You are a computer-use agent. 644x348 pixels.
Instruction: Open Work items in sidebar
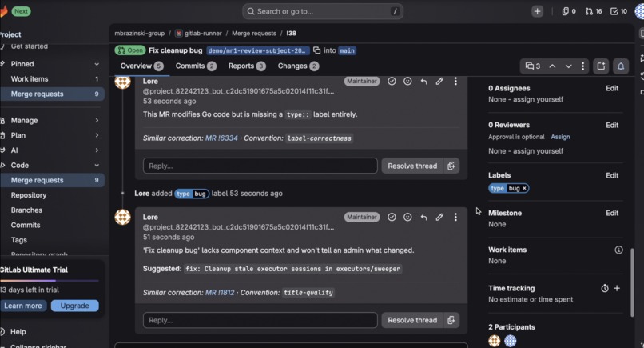pyautogui.click(x=52, y=79)
